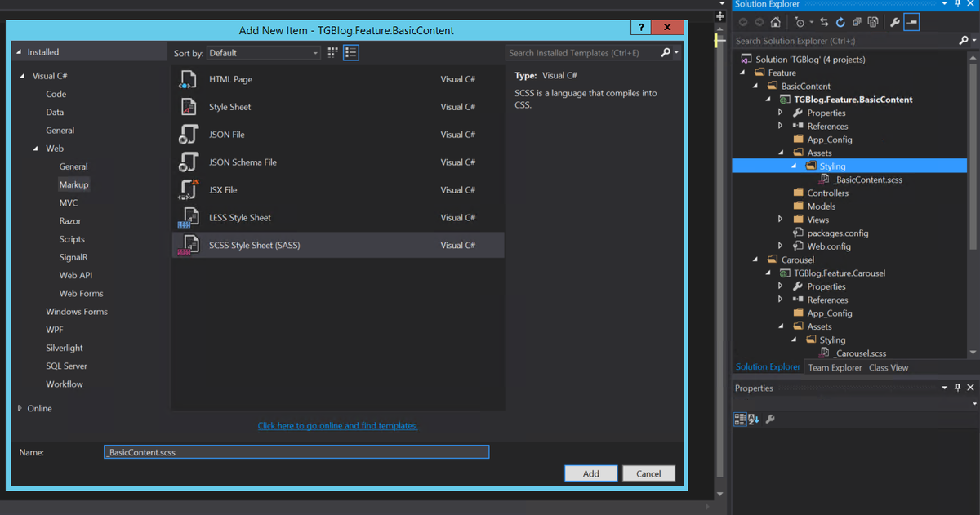Click the Search Solution Explorer field

click(x=844, y=40)
